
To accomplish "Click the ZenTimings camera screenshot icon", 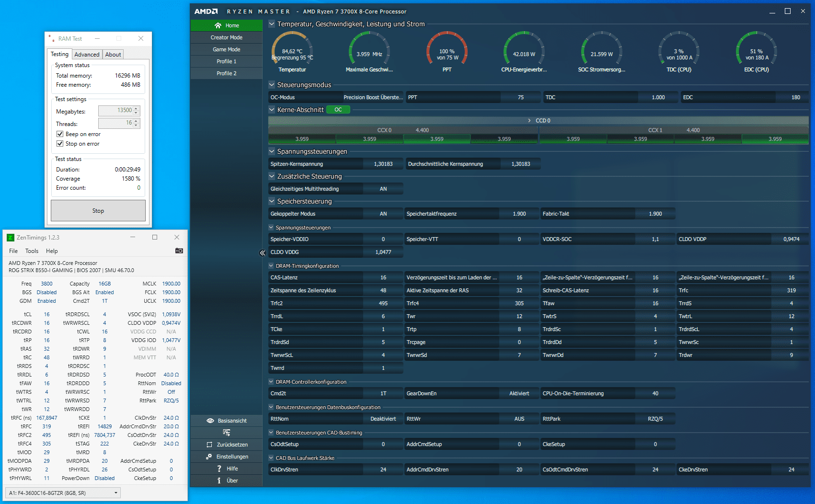I will [179, 251].
